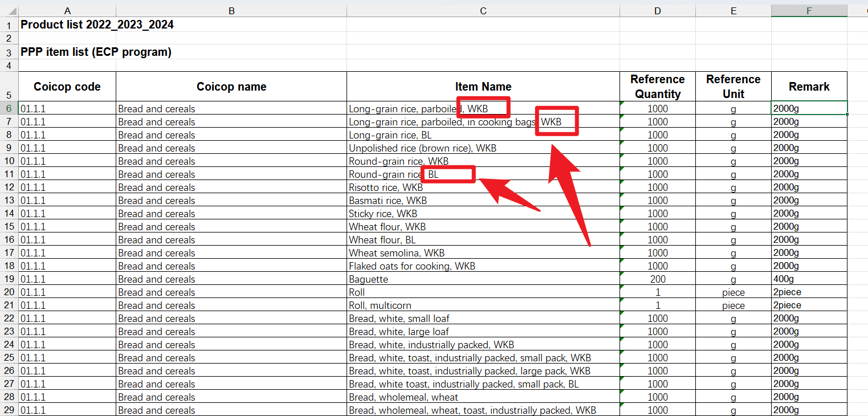Select the row 19 header
Image resolution: width=868 pixels, height=416 pixels.
(x=9, y=279)
